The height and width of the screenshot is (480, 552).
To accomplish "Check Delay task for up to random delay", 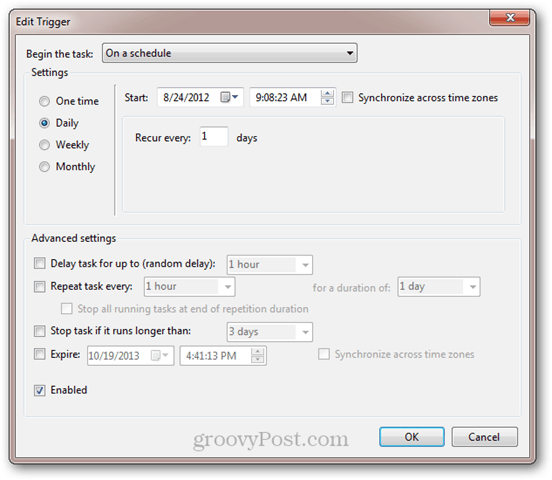I will [39, 263].
